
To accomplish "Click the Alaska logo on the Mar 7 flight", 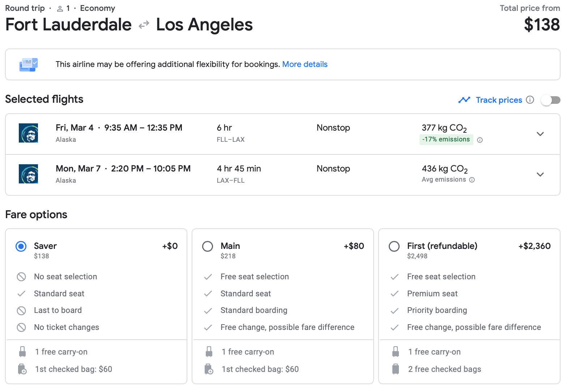I will pos(28,174).
